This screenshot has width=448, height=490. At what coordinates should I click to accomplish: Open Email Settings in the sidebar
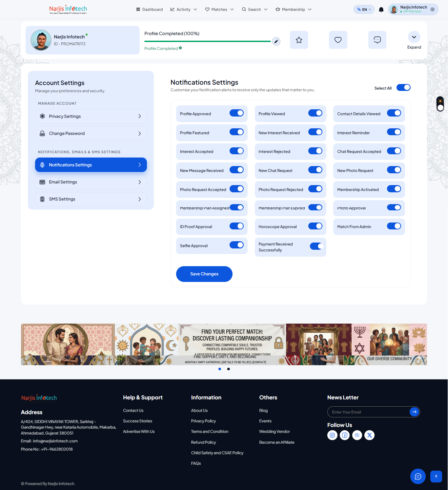click(x=91, y=182)
